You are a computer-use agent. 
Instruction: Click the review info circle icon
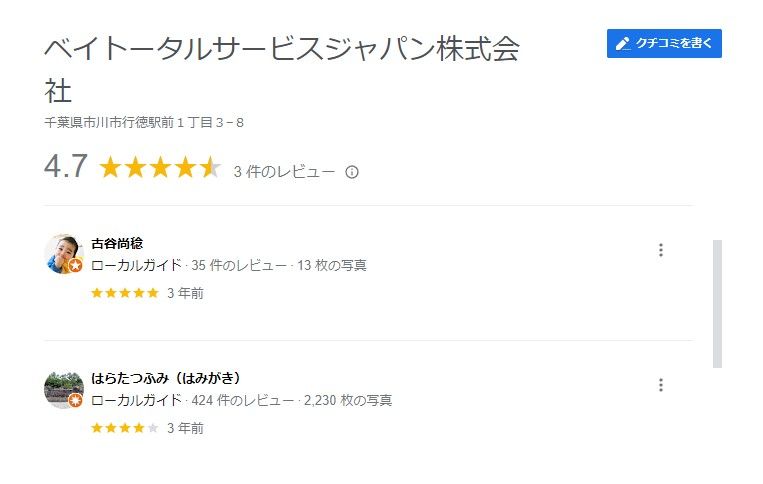[352, 172]
